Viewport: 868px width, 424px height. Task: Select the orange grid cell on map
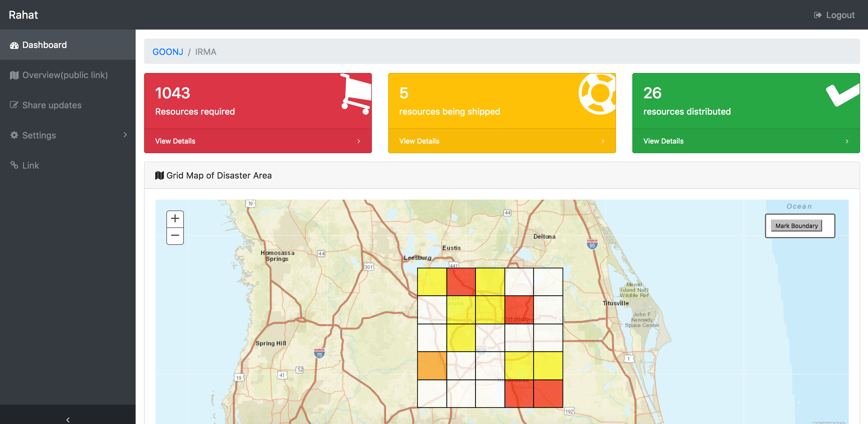[x=432, y=366]
